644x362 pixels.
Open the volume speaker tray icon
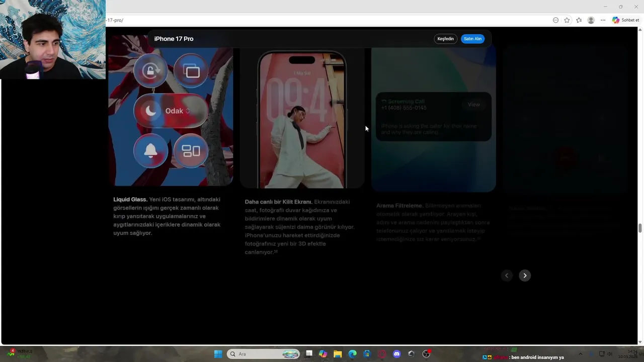click(x=610, y=354)
